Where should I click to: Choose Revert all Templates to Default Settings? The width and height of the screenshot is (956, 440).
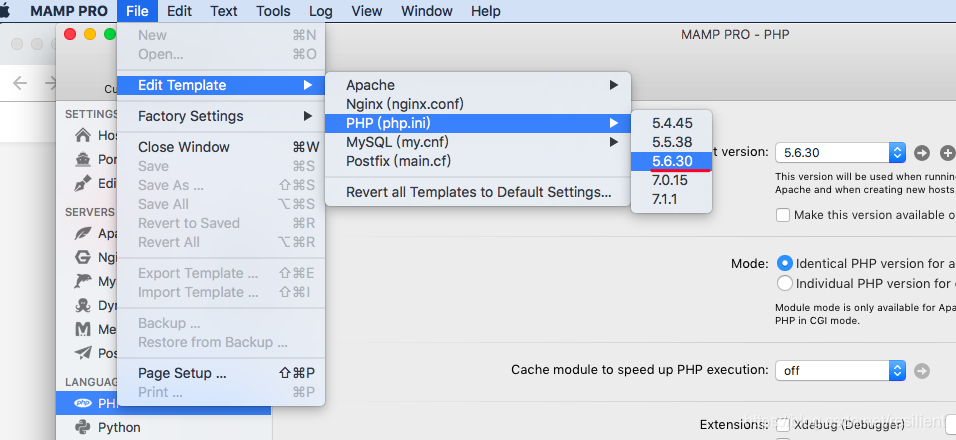(477, 193)
